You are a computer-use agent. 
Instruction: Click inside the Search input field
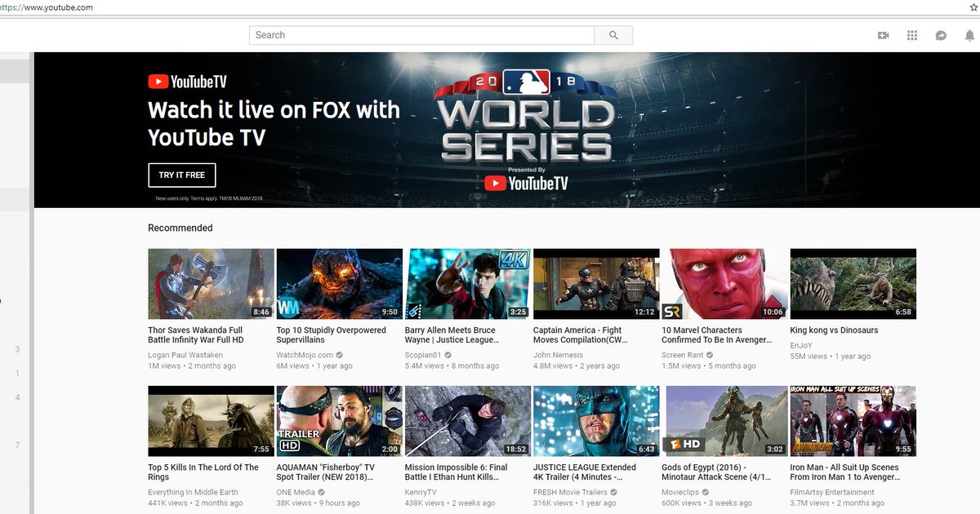point(421,35)
